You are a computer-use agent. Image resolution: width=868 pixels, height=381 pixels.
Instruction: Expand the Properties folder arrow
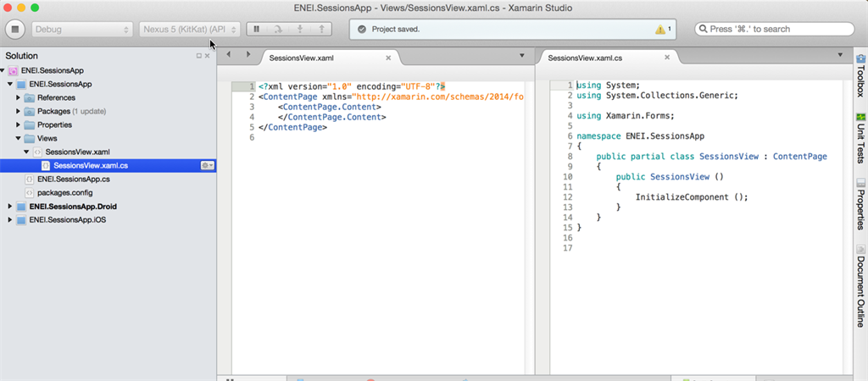(x=19, y=125)
